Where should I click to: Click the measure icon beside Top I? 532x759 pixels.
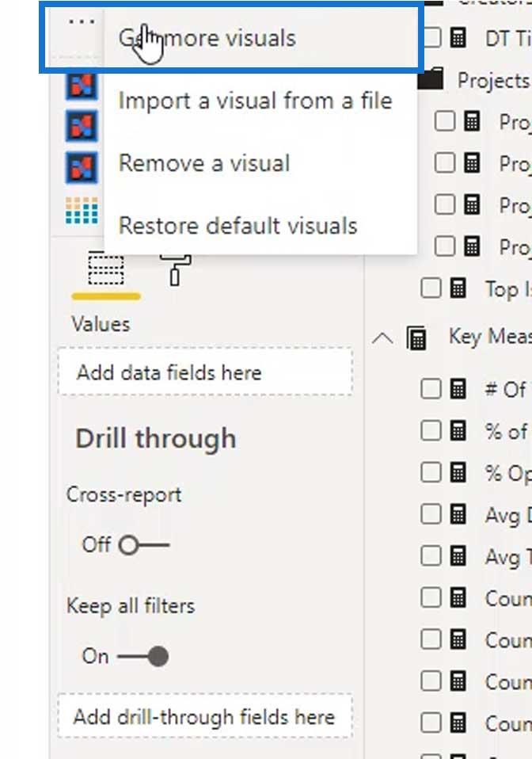tap(458, 289)
